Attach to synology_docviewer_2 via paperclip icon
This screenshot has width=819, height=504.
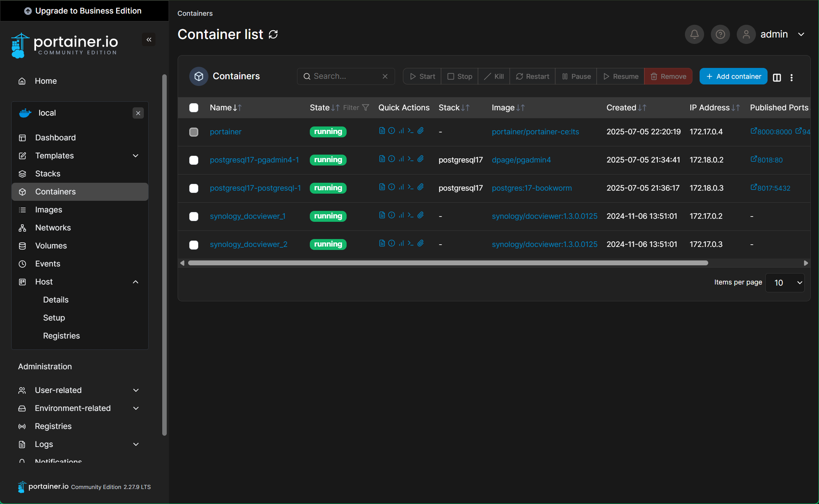pyautogui.click(x=421, y=243)
